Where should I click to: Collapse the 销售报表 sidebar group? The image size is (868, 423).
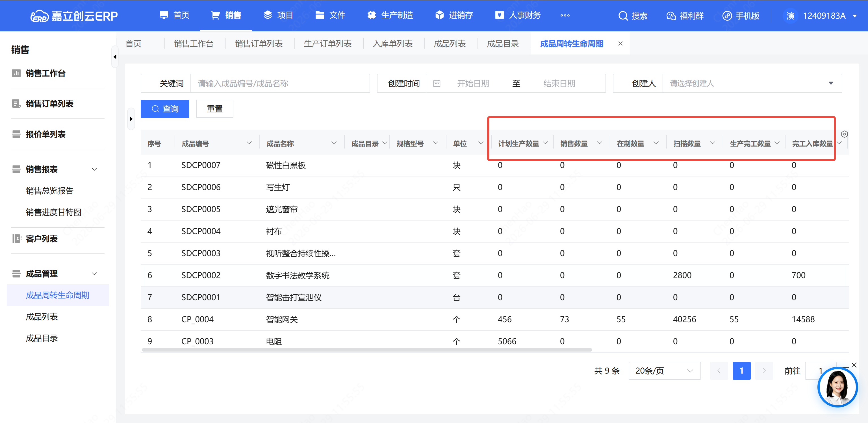(x=94, y=169)
